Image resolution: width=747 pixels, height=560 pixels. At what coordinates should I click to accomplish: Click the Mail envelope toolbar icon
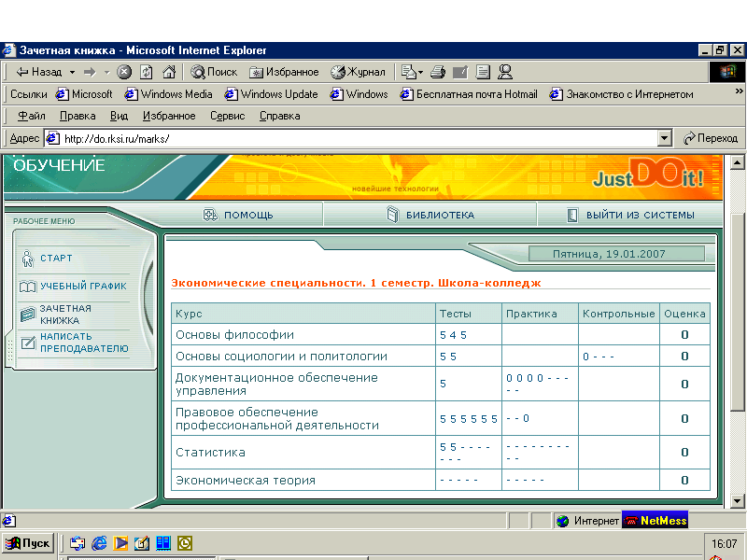[x=408, y=72]
